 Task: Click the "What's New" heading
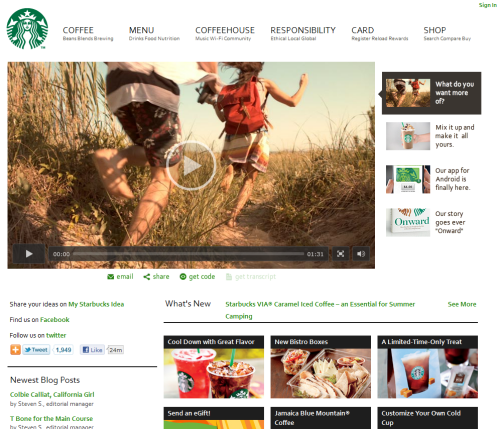click(x=188, y=304)
